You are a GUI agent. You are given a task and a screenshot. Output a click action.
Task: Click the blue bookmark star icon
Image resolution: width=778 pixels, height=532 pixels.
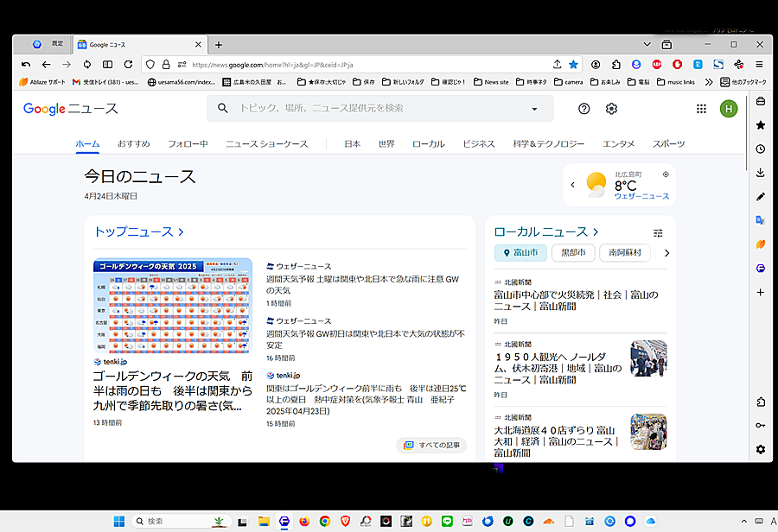point(573,65)
